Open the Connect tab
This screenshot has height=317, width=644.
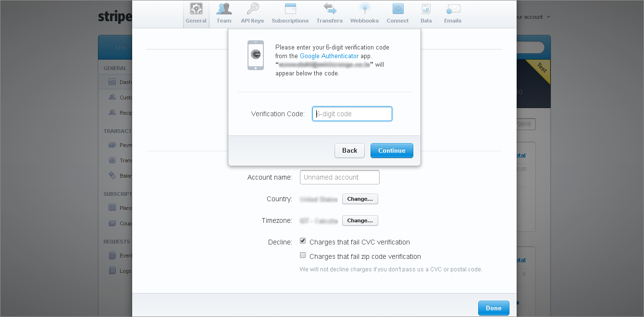click(397, 13)
